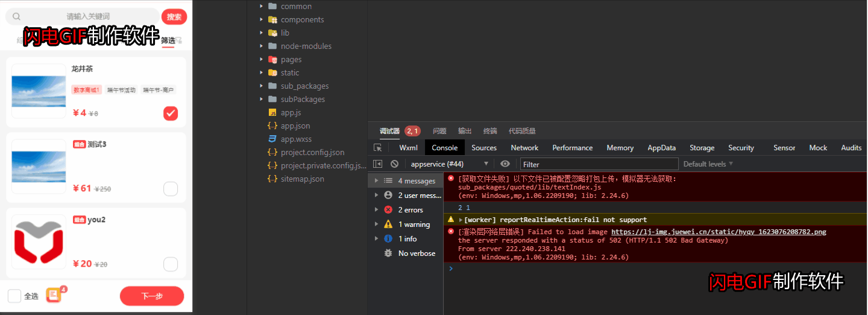Open the Storage tab
This screenshot has width=868, height=315.
tap(702, 148)
